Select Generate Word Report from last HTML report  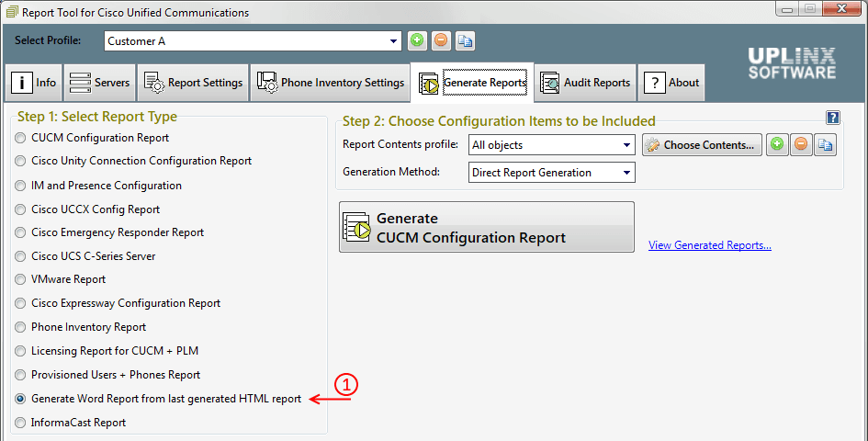coord(158,399)
